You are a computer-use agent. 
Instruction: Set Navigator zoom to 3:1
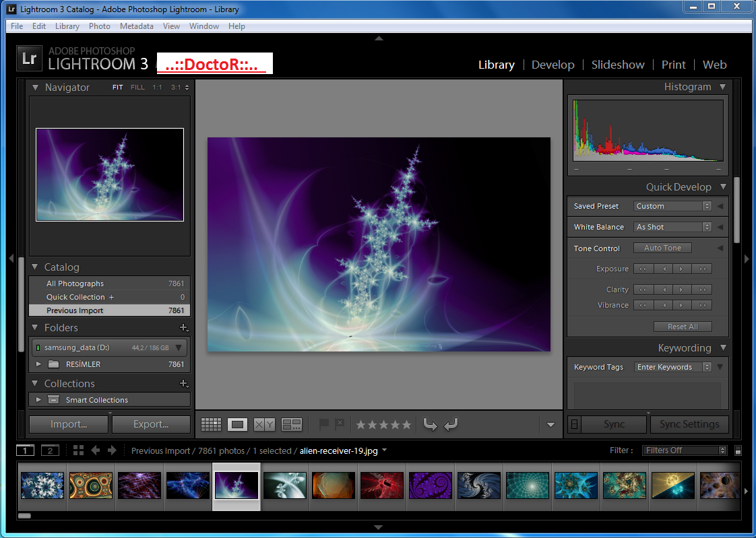[x=176, y=87]
